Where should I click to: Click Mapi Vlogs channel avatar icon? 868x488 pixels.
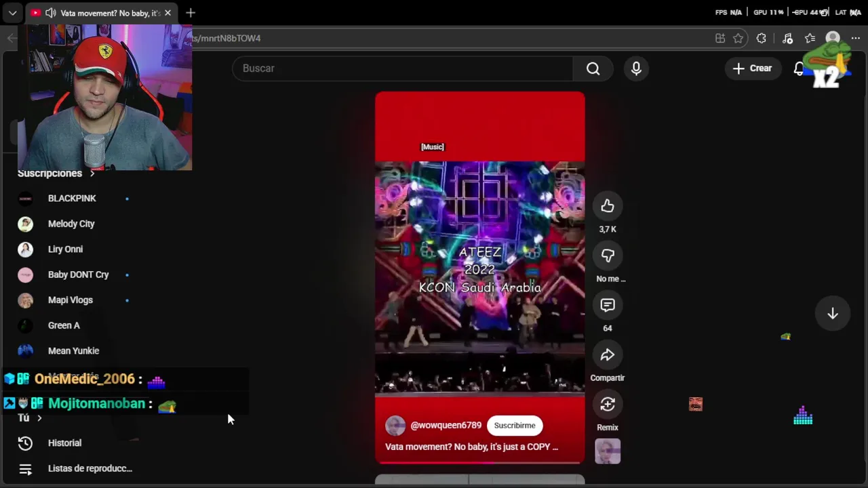(x=25, y=300)
